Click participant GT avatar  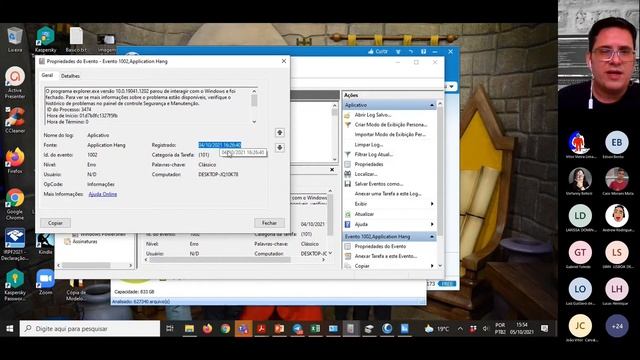coord(580,252)
